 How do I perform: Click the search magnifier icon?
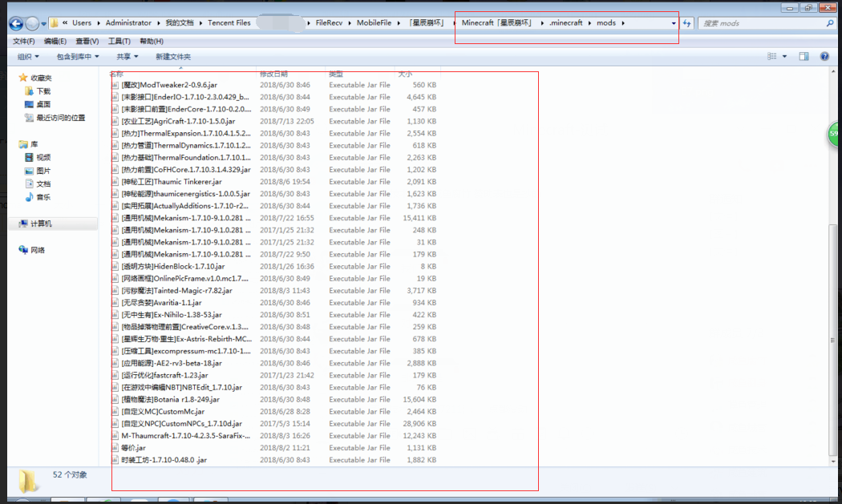point(829,23)
